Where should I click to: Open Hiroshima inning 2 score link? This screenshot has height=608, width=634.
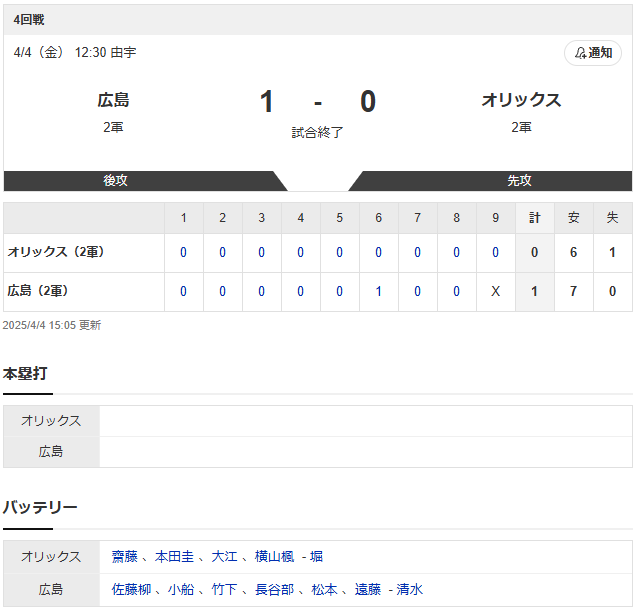(x=222, y=291)
